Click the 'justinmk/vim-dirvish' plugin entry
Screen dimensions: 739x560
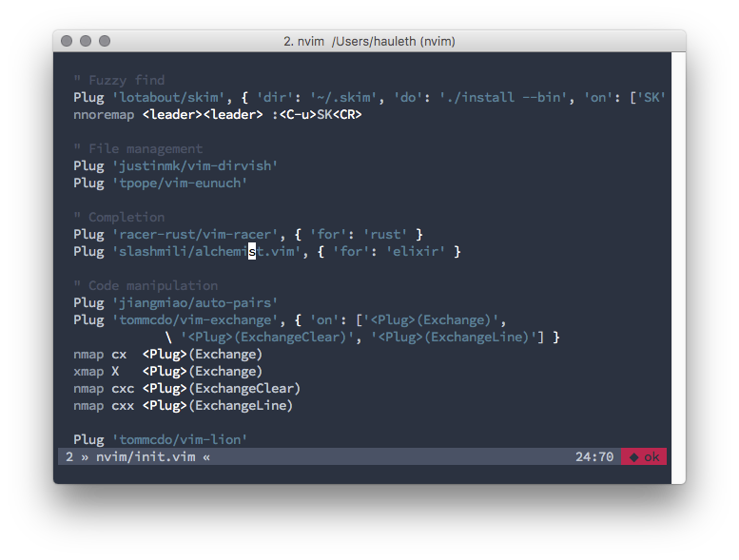tap(195, 166)
